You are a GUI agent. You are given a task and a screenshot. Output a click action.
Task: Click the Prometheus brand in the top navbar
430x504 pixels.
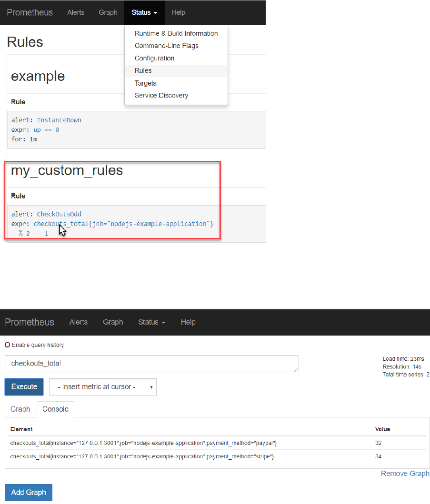30,12
